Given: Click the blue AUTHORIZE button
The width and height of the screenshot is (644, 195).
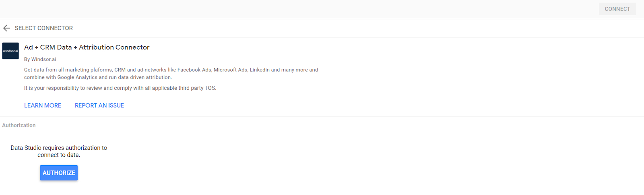Looking at the screenshot, I should (x=59, y=173).
